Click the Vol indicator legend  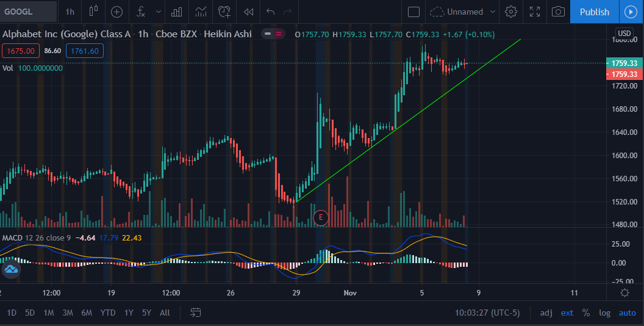pyautogui.click(x=7, y=68)
